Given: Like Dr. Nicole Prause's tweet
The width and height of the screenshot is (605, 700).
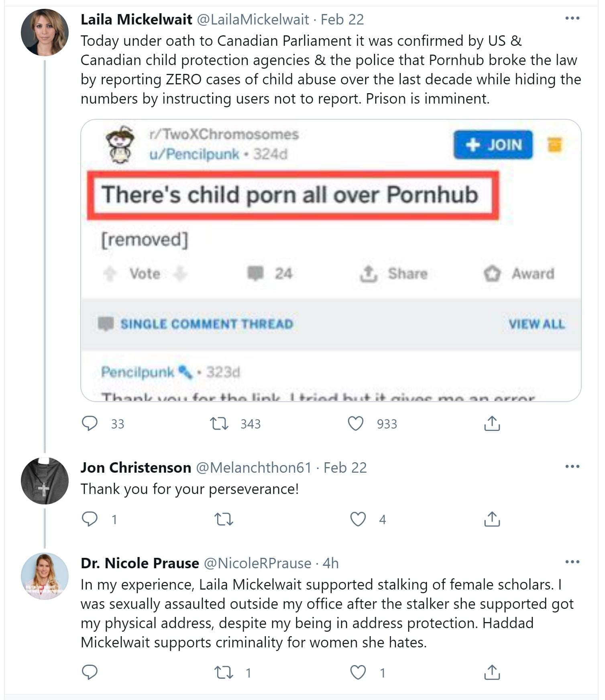Looking at the screenshot, I should click(x=358, y=672).
